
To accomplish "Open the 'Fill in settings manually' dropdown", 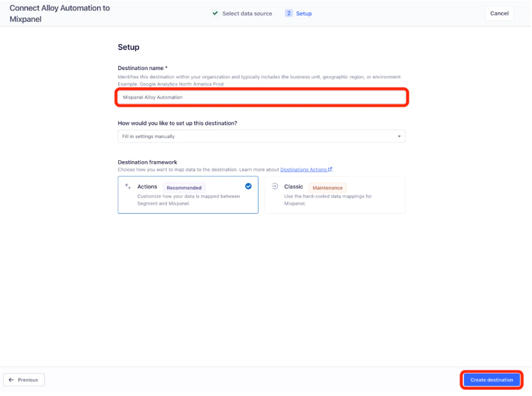I will pyautogui.click(x=261, y=137).
